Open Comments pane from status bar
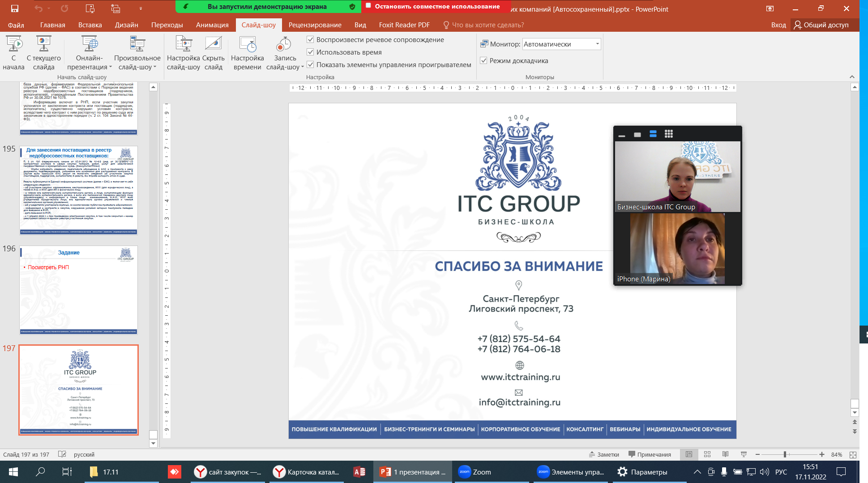The image size is (868, 483). 650,454
